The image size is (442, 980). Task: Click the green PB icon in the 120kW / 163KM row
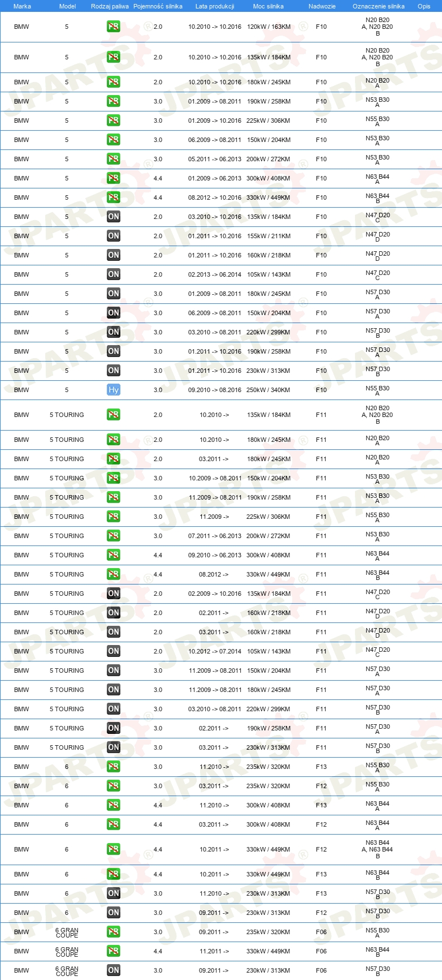[x=114, y=27]
